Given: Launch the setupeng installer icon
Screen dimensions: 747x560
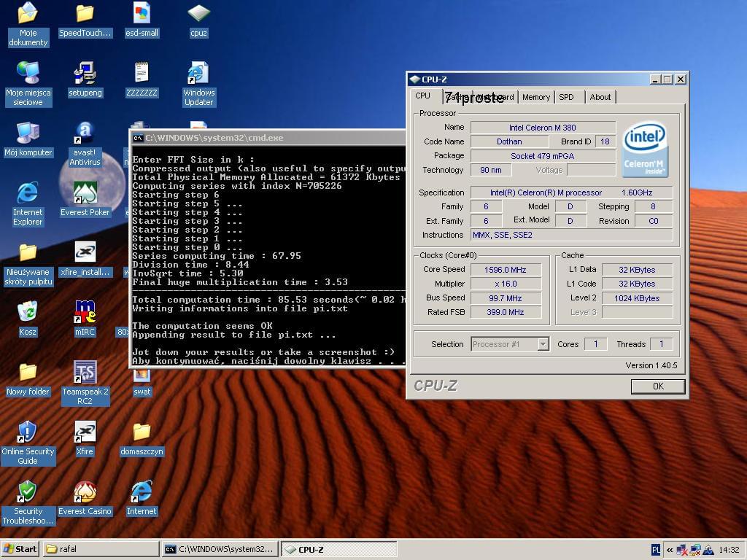Looking at the screenshot, I should click(x=85, y=79).
